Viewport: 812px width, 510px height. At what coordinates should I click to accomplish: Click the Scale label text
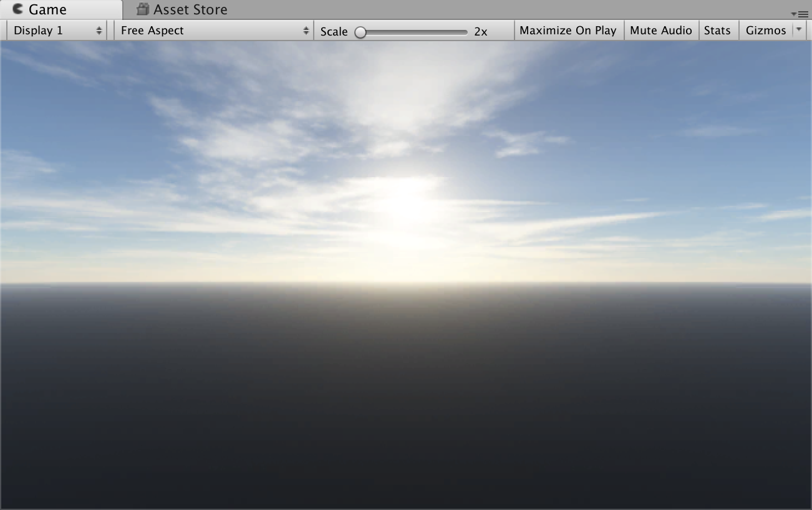click(334, 31)
